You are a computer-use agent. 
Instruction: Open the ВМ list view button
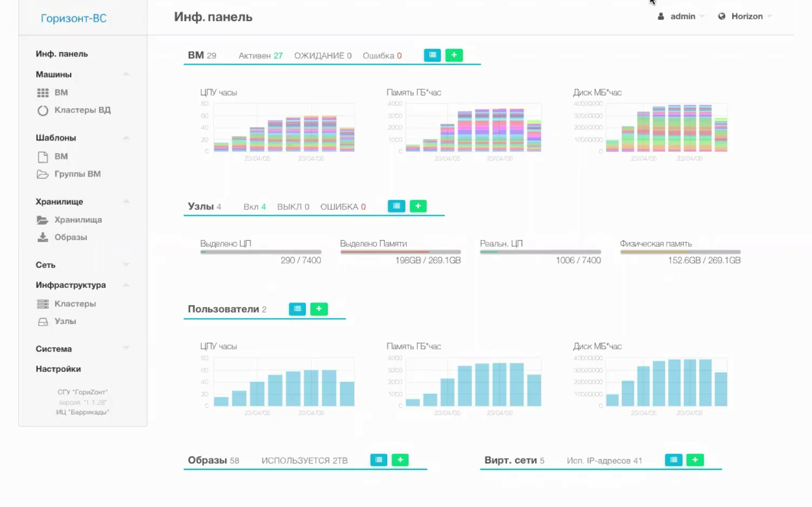click(432, 55)
